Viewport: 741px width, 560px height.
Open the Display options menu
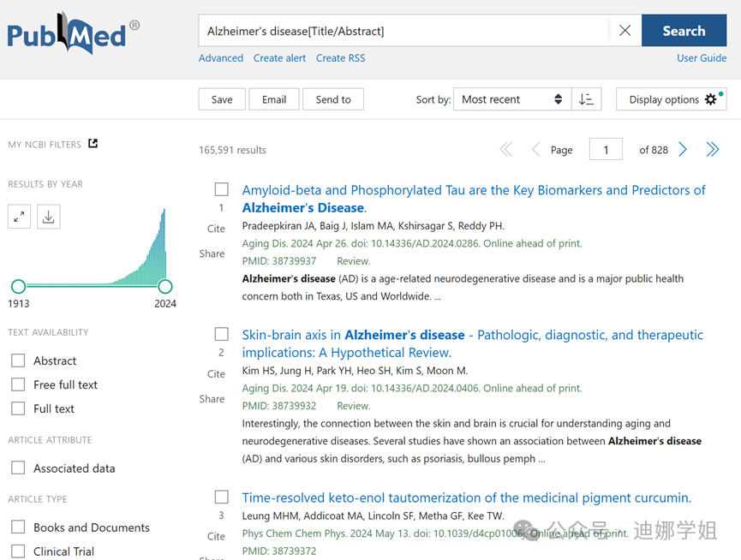click(671, 99)
